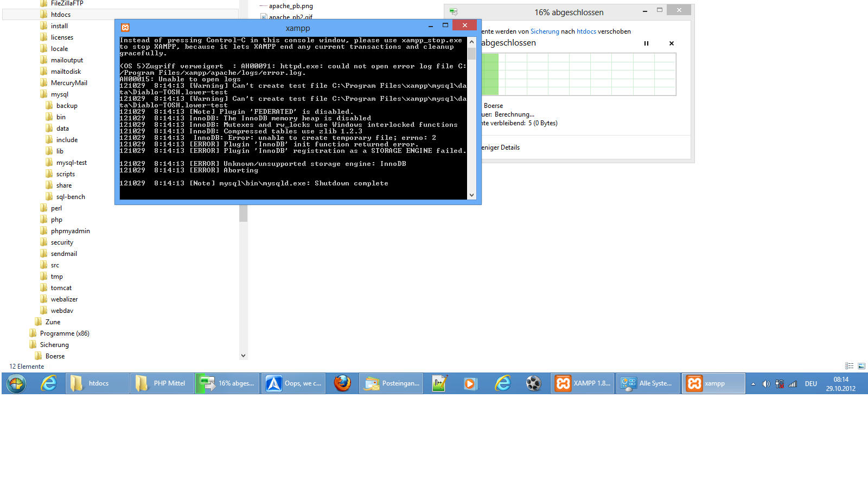The height and width of the screenshot is (488, 868).
Task: Select the install folder in tree
Action: (x=59, y=26)
